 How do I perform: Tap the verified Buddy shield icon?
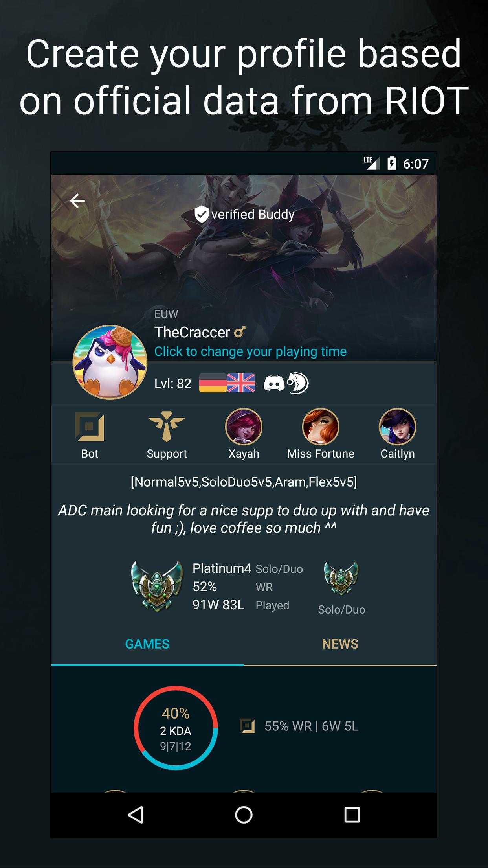pyautogui.click(x=202, y=214)
